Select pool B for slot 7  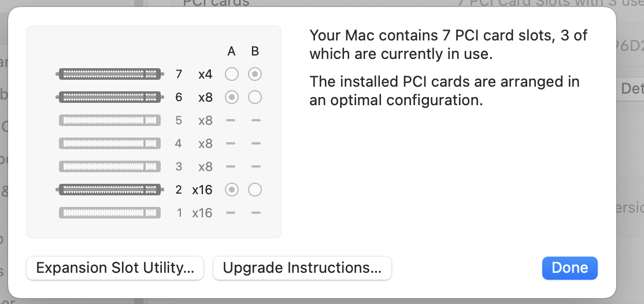point(255,74)
